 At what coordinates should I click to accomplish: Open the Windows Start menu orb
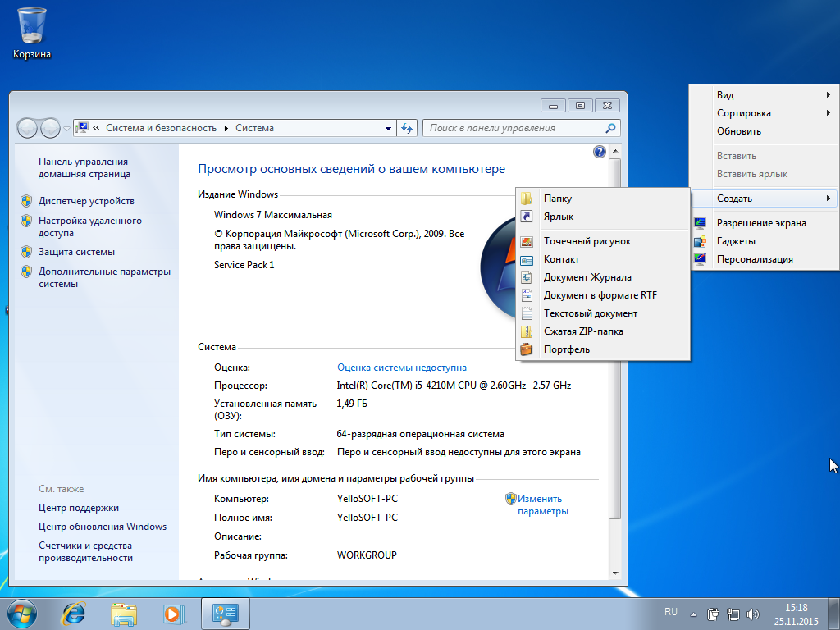coord(22,614)
